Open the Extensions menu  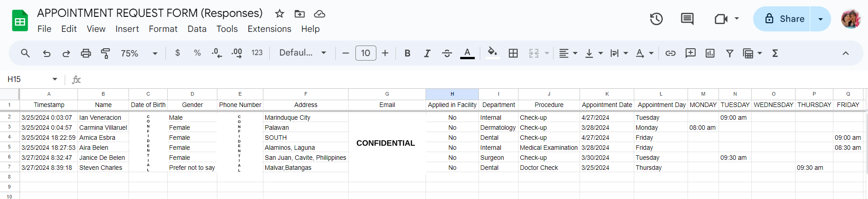[x=269, y=29]
